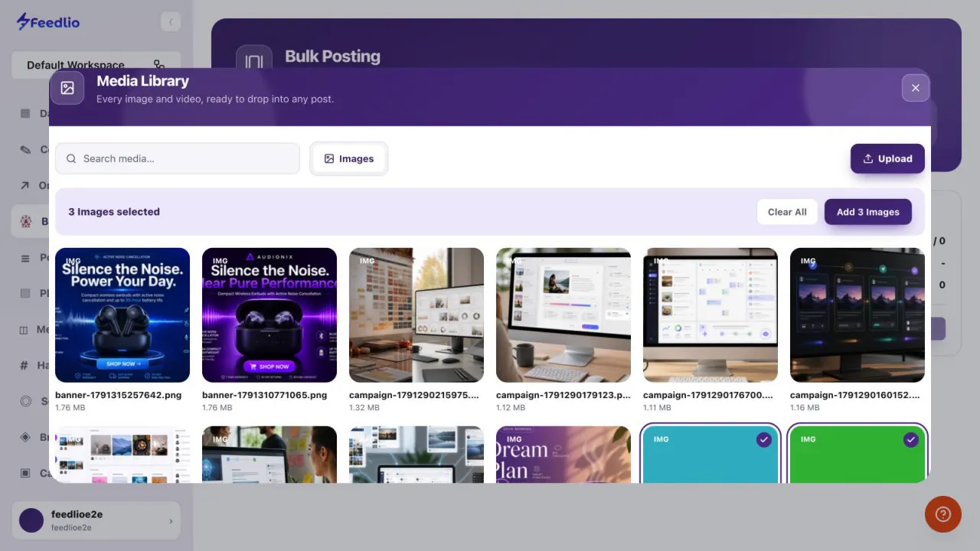
Task: Click the diamond icon in the sidebar
Action: click(25, 437)
